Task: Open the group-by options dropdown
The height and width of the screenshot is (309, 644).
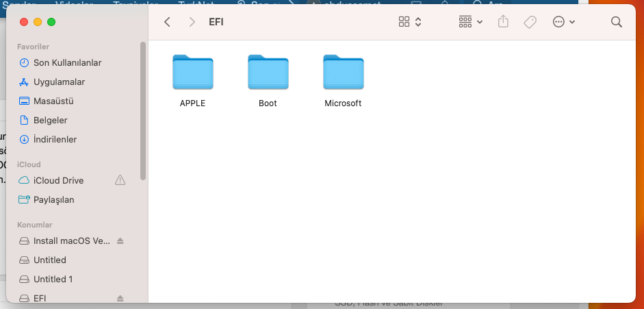Action: (x=470, y=22)
